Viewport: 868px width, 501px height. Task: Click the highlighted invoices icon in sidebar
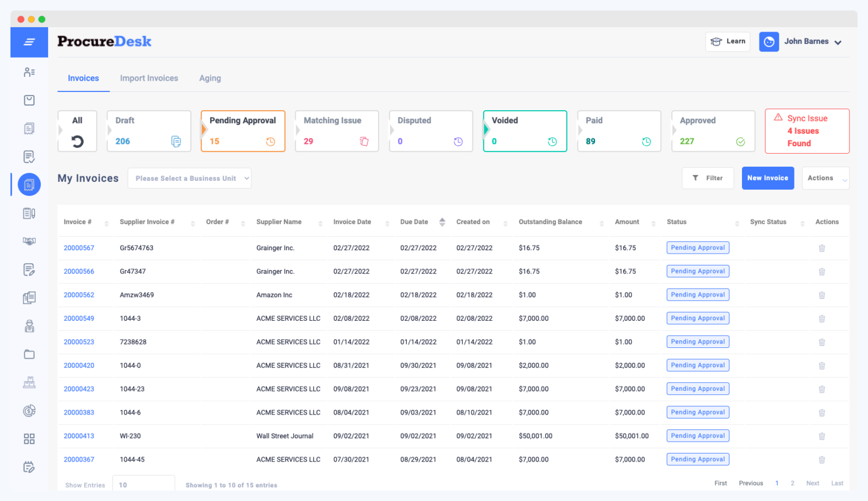coord(29,184)
